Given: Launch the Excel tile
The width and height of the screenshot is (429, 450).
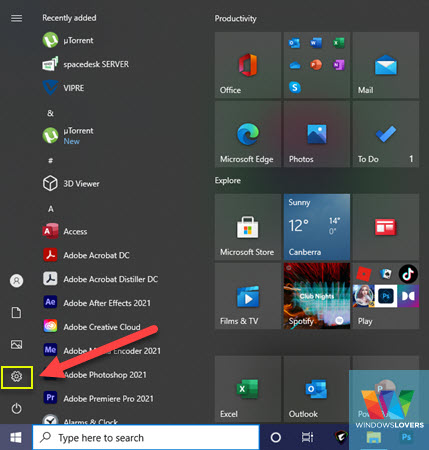Looking at the screenshot, I should (x=248, y=389).
